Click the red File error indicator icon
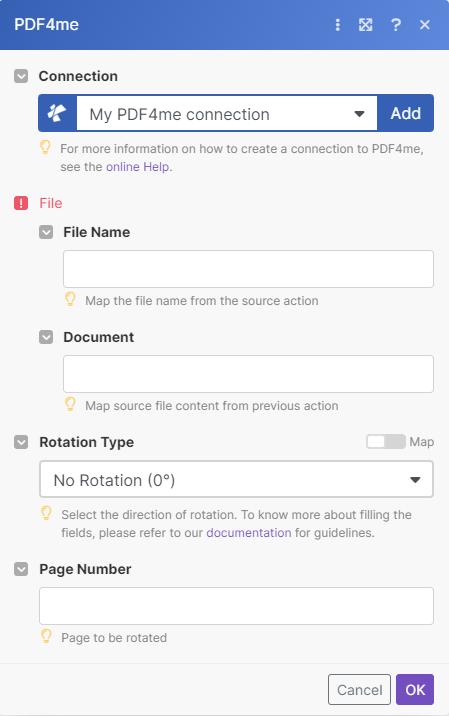449x716 pixels. 21,203
